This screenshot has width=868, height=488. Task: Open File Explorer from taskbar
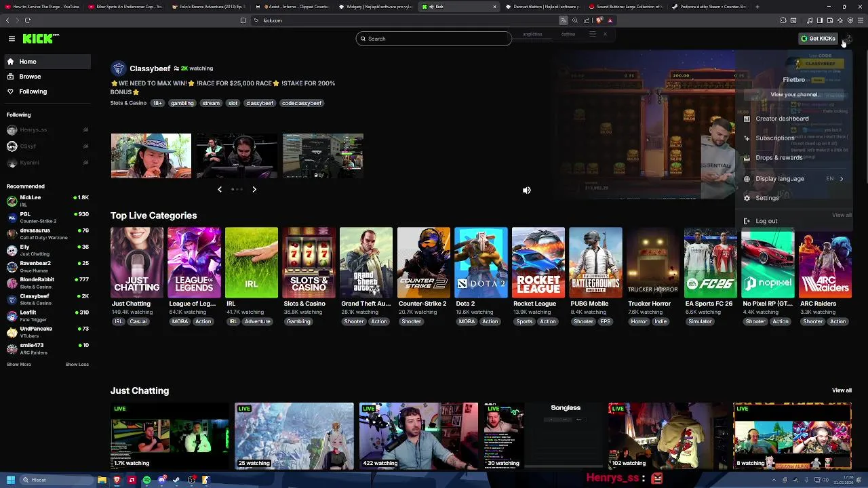point(102,480)
